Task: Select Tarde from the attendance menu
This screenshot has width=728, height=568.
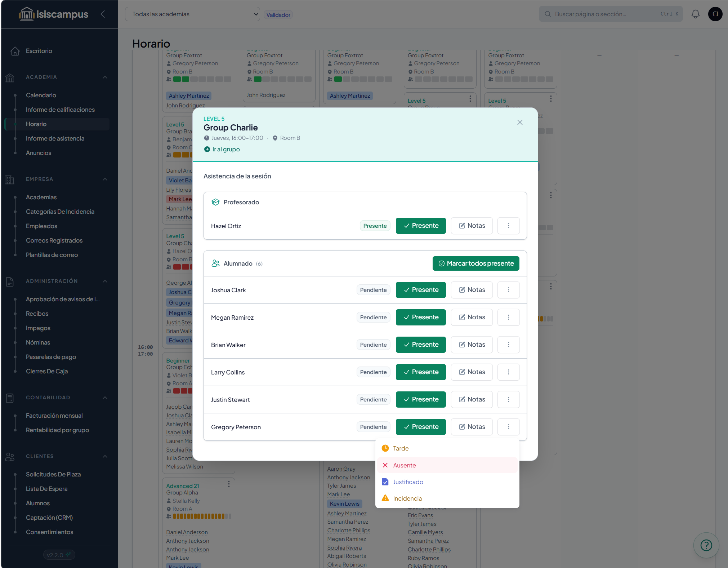Action: (447, 448)
